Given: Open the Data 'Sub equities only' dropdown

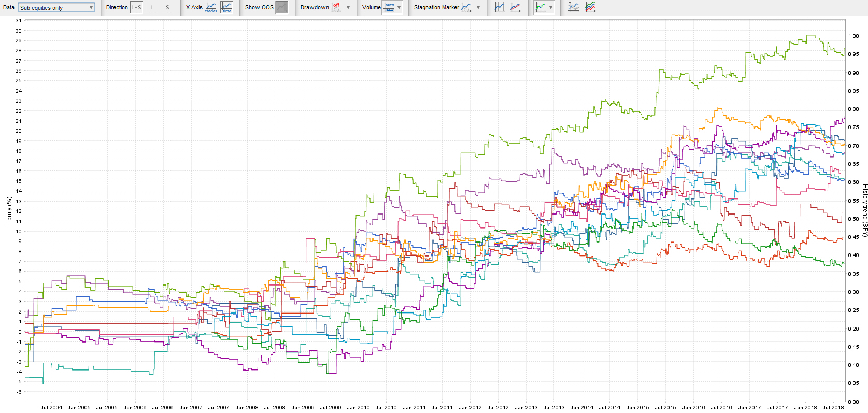Looking at the screenshot, I should [56, 7].
